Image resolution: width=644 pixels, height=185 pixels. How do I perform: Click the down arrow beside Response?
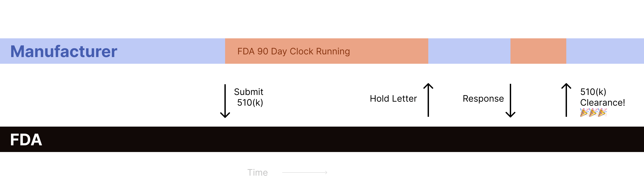pyautogui.click(x=510, y=101)
